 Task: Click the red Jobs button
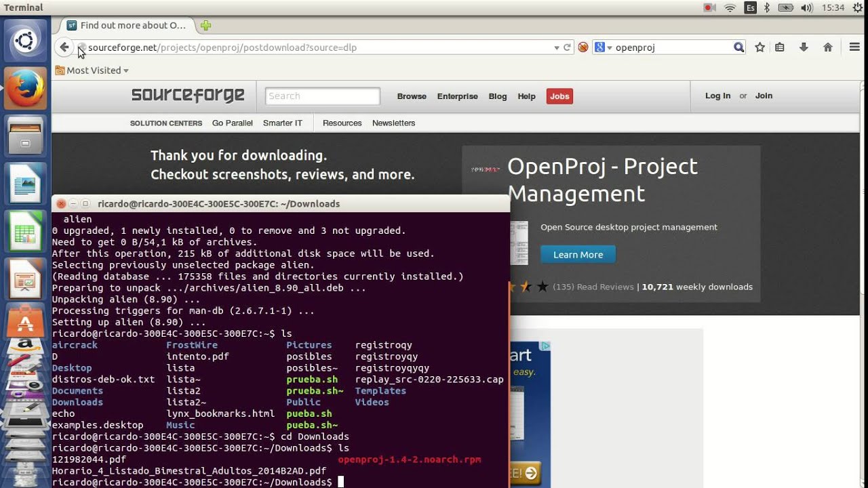(x=559, y=96)
